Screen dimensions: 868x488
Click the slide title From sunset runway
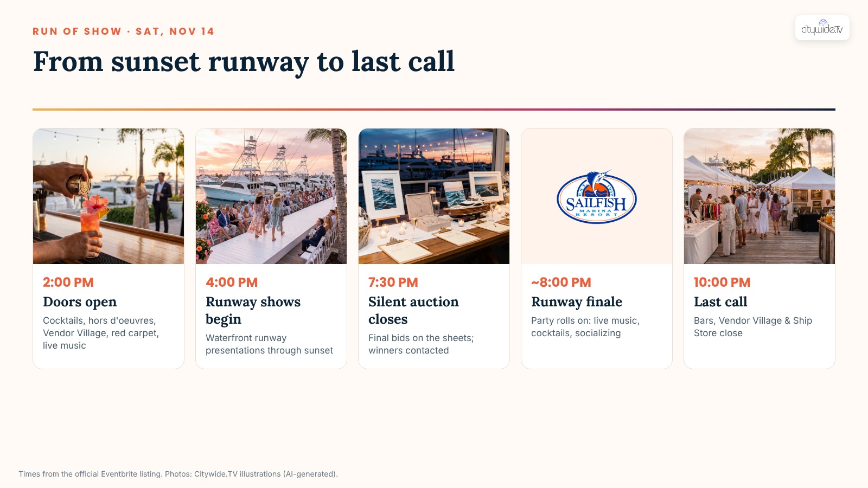coord(244,62)
